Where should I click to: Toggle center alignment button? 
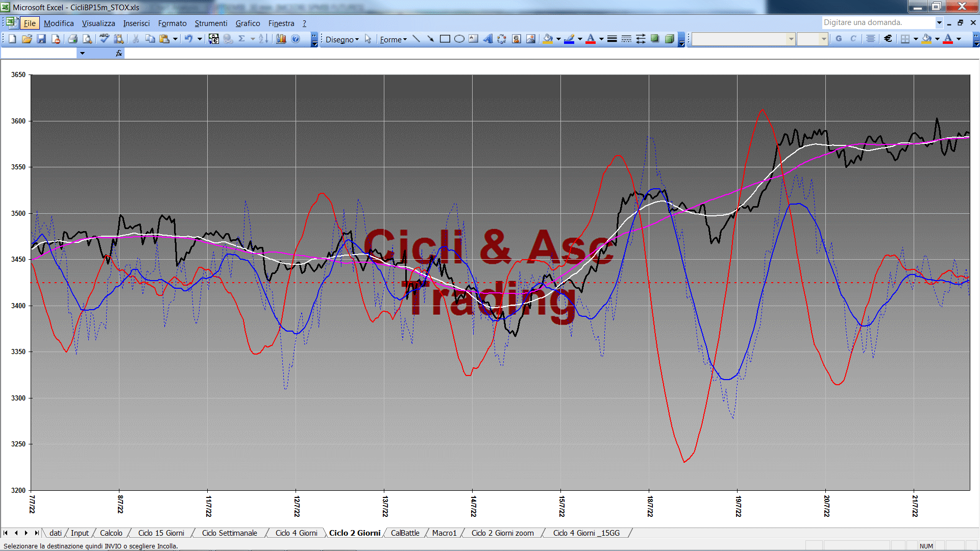pos(871,39)
